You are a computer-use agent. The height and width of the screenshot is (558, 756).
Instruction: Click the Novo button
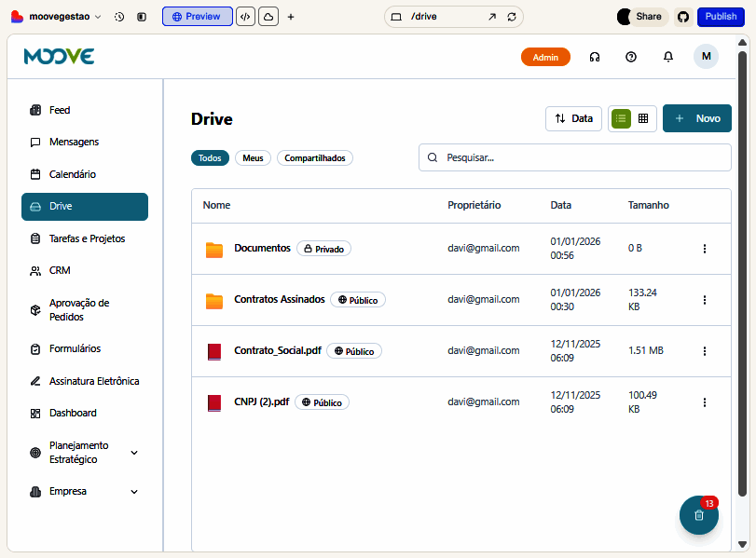pyautogui.click(x=697, y=118)
